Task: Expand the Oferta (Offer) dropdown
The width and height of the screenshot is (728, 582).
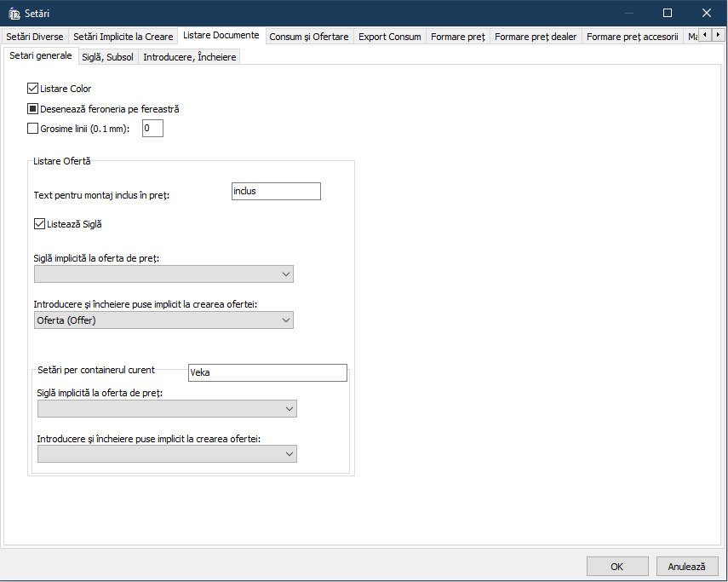Action: [x=163, y=320]
